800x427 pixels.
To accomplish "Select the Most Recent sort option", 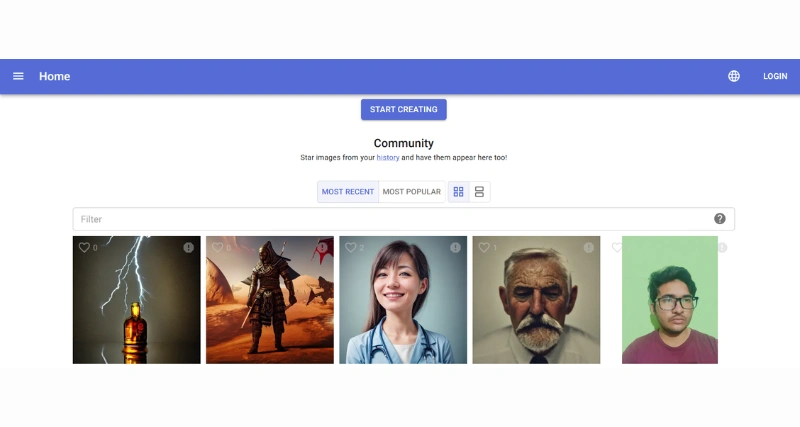I will [x=347, y=192].
